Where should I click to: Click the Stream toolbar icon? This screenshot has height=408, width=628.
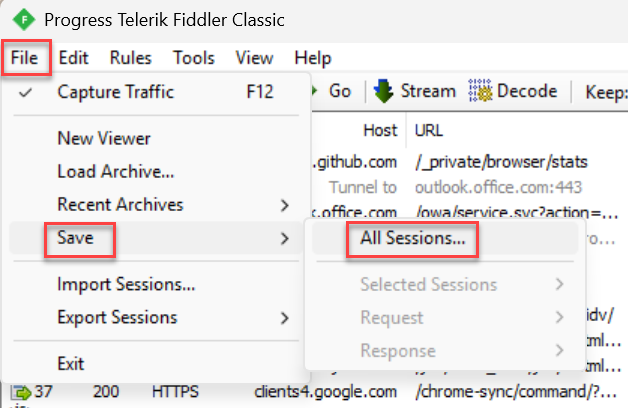point(384,92)
